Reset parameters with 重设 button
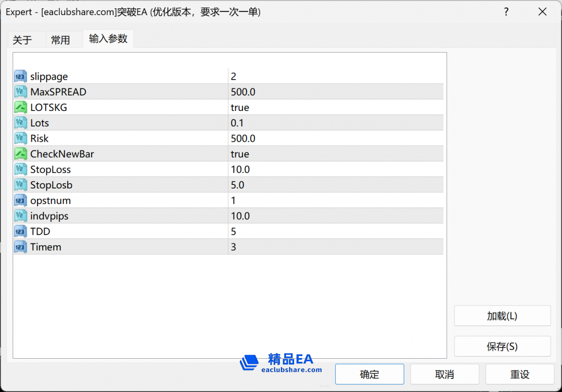Screen dimensions: 562x392 coord(519,374)
